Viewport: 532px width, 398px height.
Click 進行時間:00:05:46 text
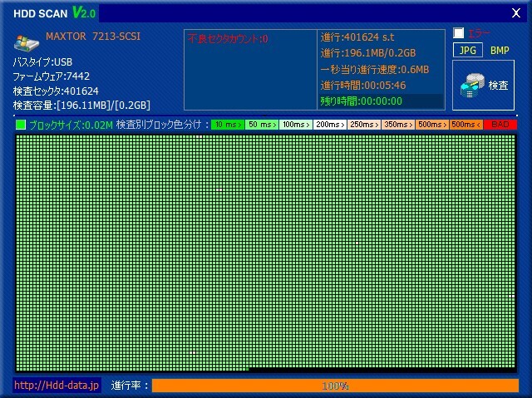click(x=363, y=85)
